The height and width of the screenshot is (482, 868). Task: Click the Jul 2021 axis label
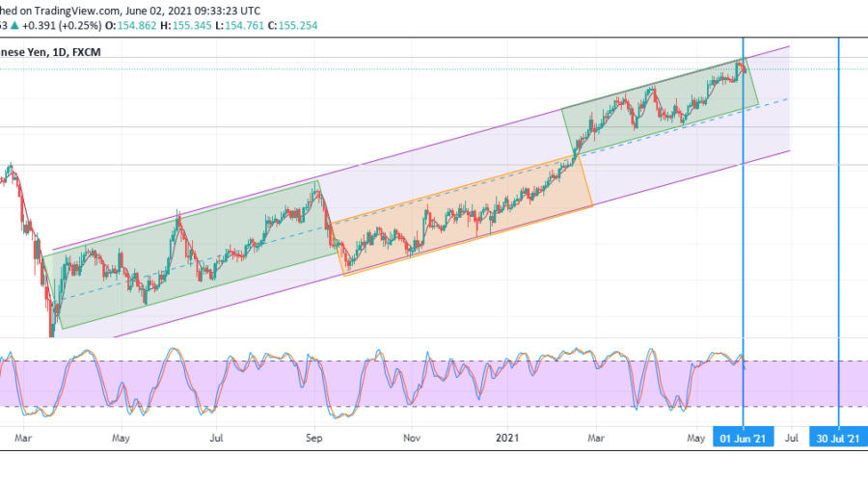coord(792,438)
